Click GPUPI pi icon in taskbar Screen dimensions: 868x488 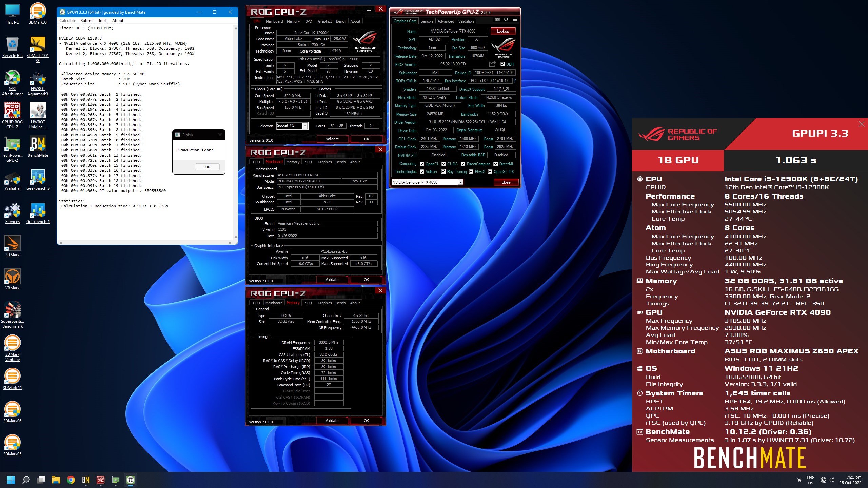pos(131,480)
